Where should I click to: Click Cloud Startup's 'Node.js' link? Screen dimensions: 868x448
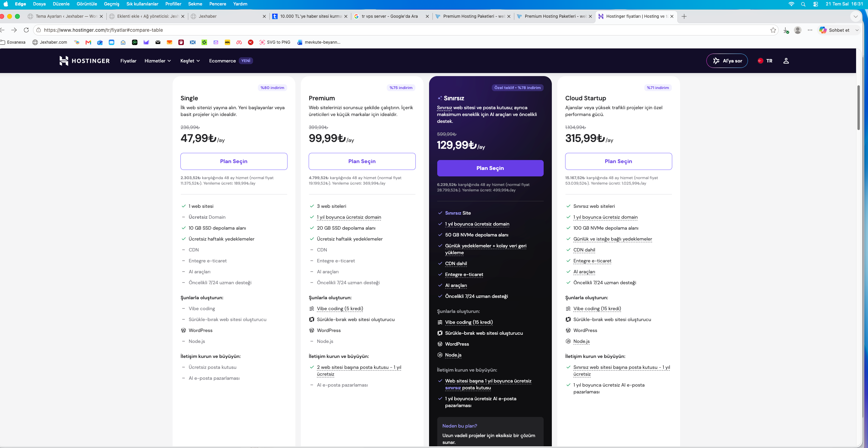pyautogui.click(x=582, y=341)
